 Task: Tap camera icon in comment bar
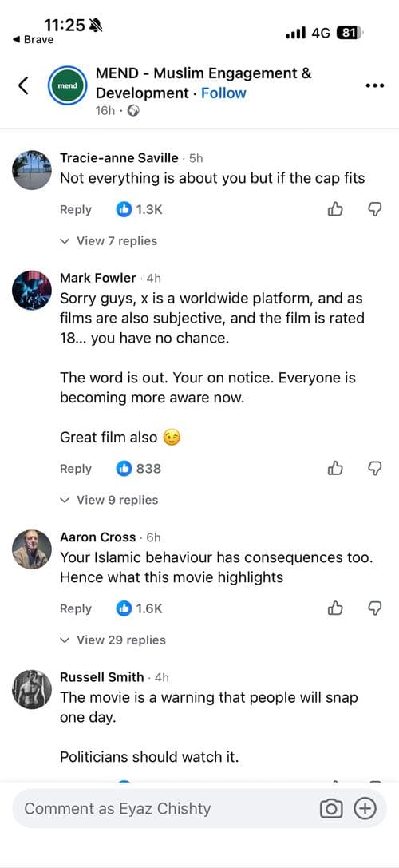pos(331,809)
